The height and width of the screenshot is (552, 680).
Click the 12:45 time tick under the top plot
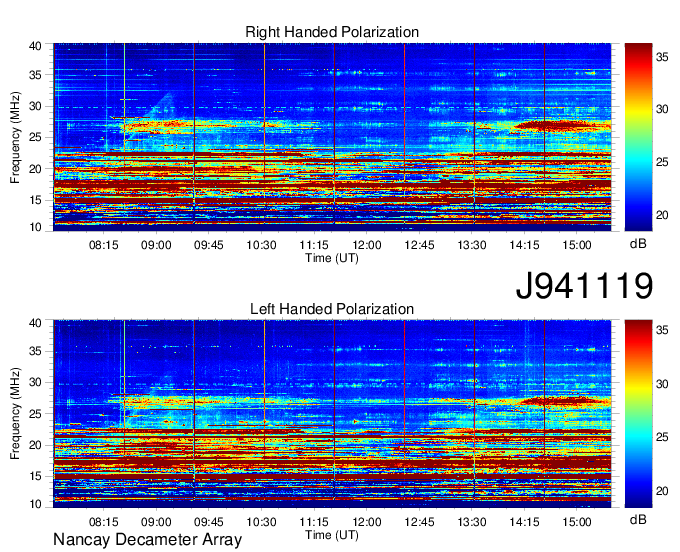point(419,245)
